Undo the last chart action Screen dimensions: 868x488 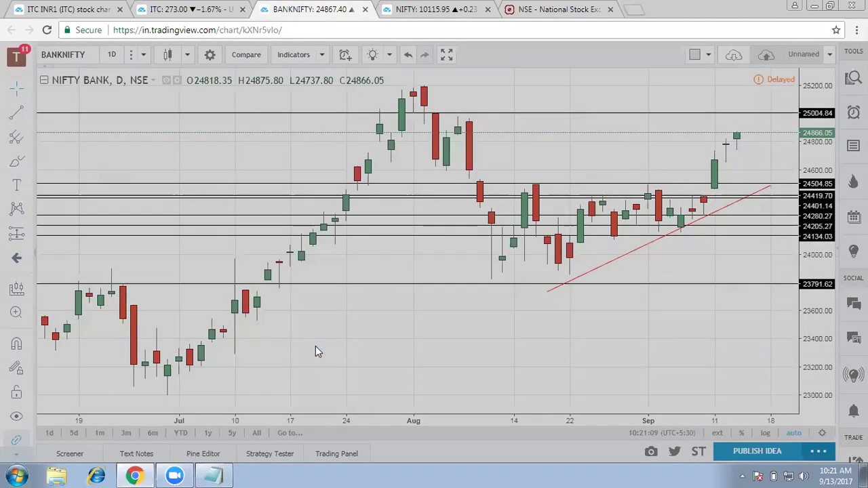pyautogui.click(x=408, y=55)
